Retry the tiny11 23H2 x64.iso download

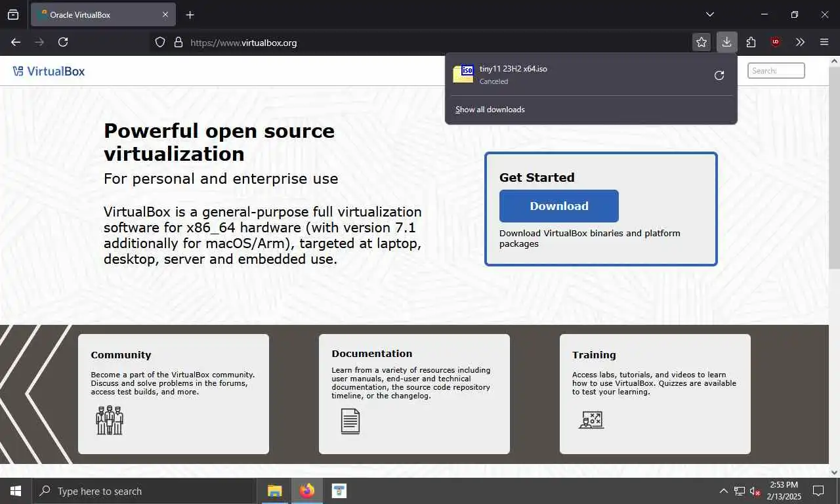pyautogui.click(x=719, y=75)
